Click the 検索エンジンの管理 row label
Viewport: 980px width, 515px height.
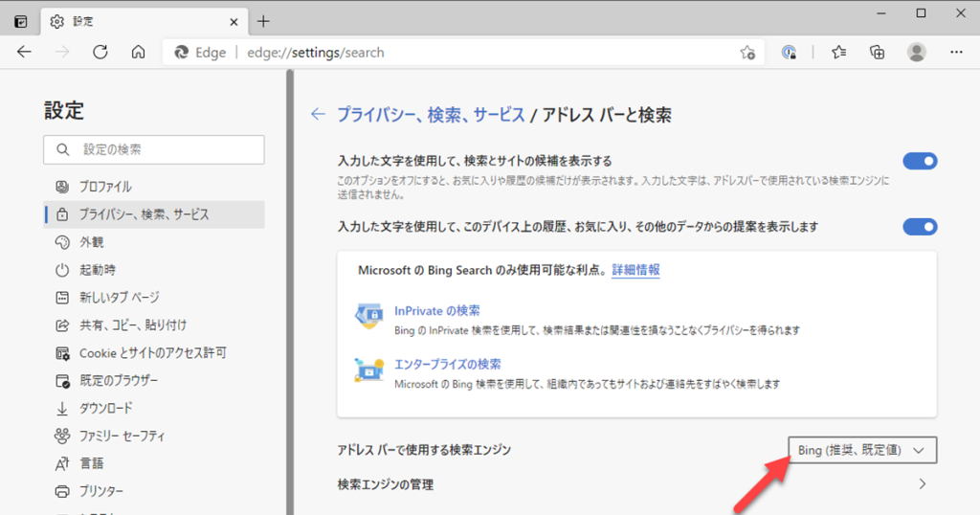pyautogui.click(x=386, y=484)
